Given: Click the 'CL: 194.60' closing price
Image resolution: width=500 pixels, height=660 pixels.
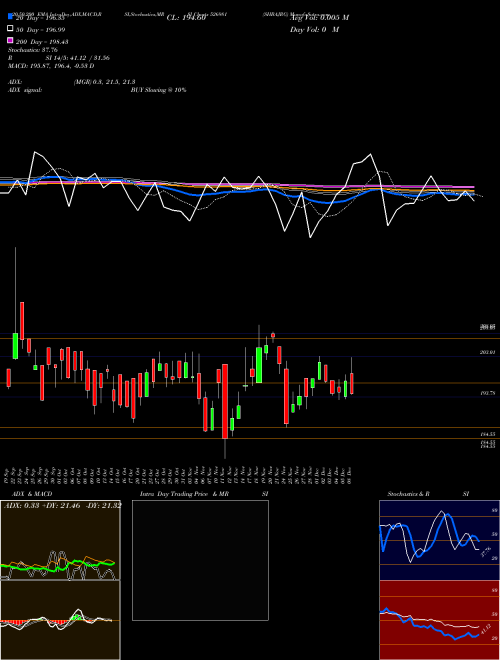Looking at the screenshot, I should click(186, 18).
